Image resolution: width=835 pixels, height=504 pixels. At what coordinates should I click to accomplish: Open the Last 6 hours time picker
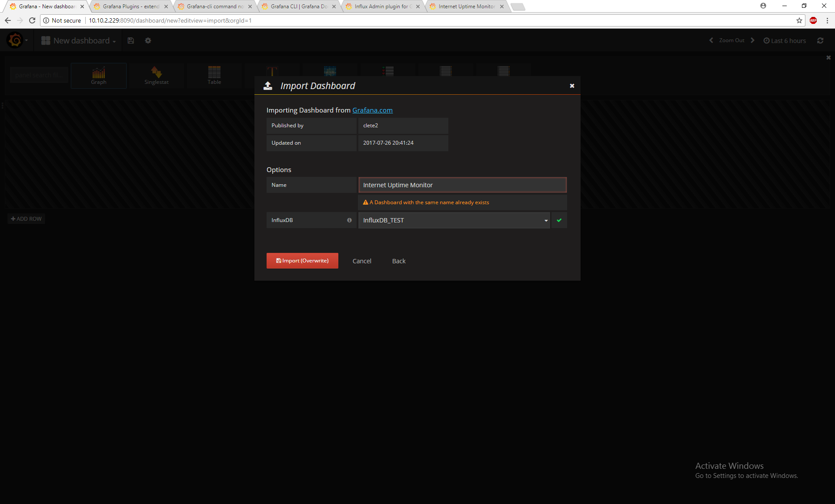pos(785,40)
